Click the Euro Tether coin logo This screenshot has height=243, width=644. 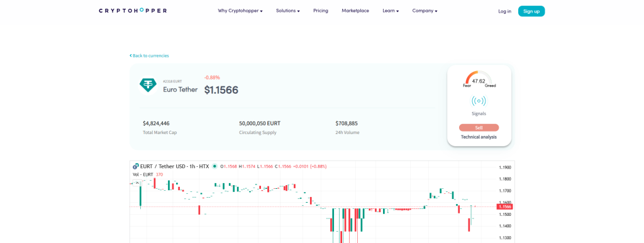tap(148, 85)
